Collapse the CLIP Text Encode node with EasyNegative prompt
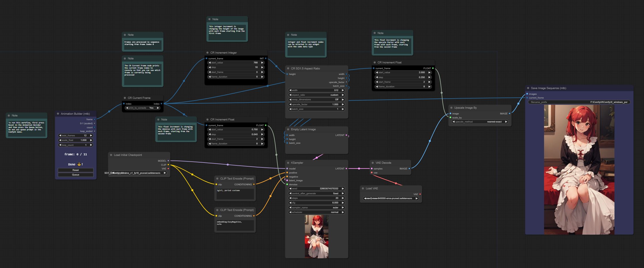This screenshot has width=644, height=268. pos(217,210)
